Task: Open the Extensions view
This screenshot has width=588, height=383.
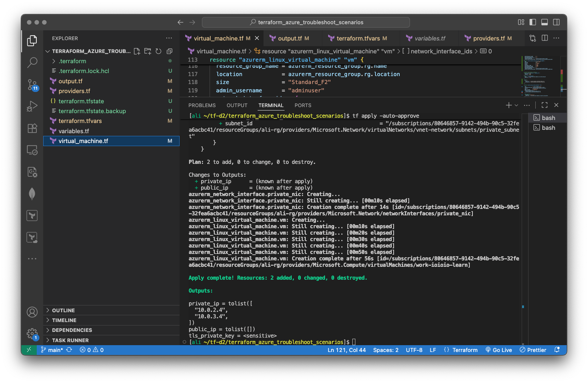Action: tap(32, 128)
